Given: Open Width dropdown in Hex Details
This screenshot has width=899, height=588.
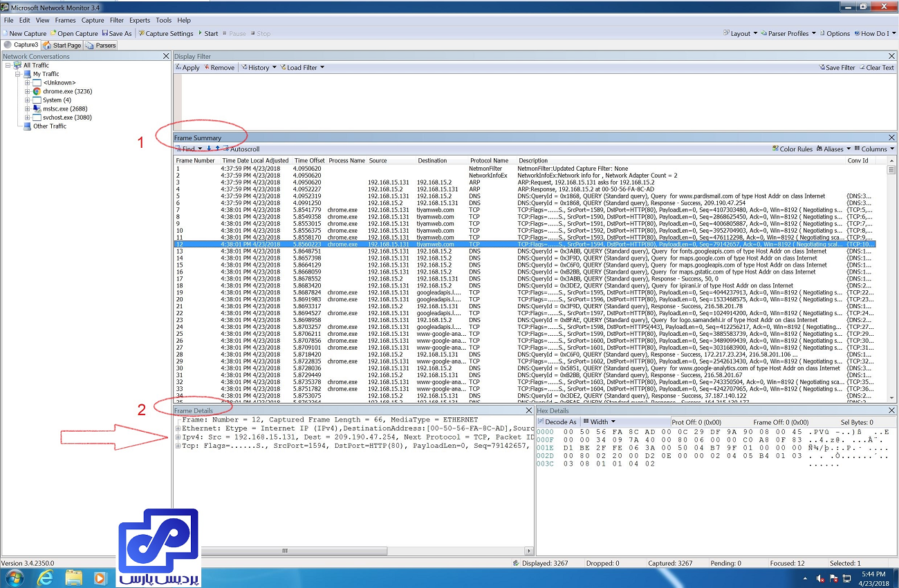Looking at the screenshot, I should pos(599,421).
